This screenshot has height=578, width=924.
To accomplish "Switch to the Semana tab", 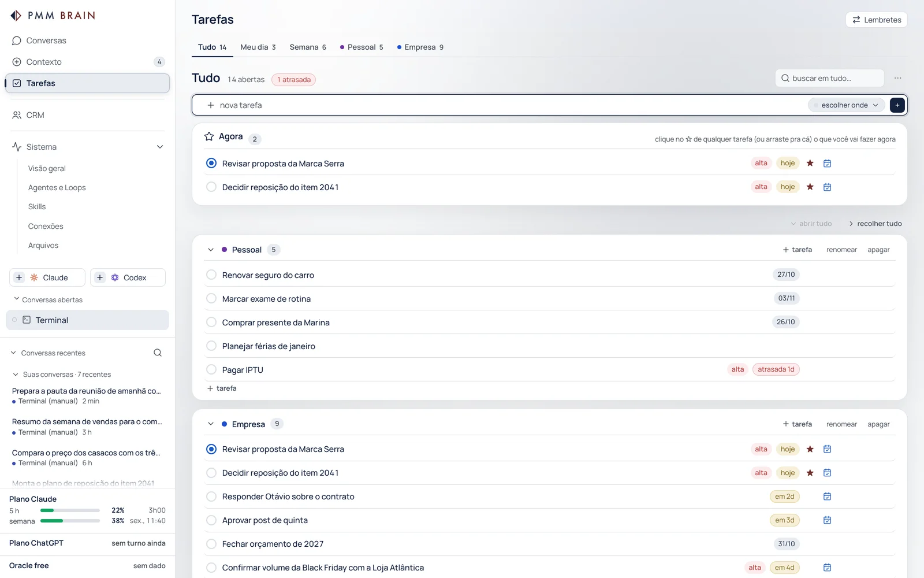I will [x=308, y=47].
